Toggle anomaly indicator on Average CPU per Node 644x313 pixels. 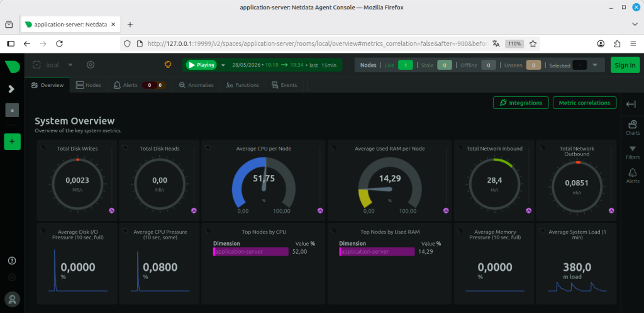320,210
